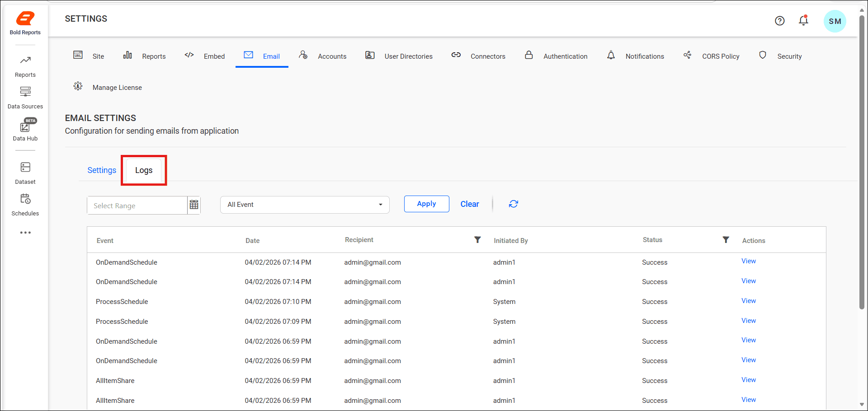The height and width of the screenshot is (411, 868).
Task: Click the User Directories icon
Action: point(370,55)
